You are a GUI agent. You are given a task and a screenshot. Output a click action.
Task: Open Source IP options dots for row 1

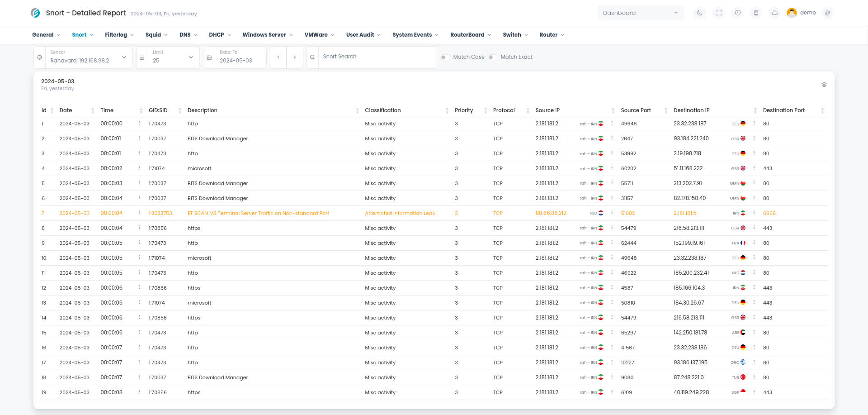[x=612, y=123]
